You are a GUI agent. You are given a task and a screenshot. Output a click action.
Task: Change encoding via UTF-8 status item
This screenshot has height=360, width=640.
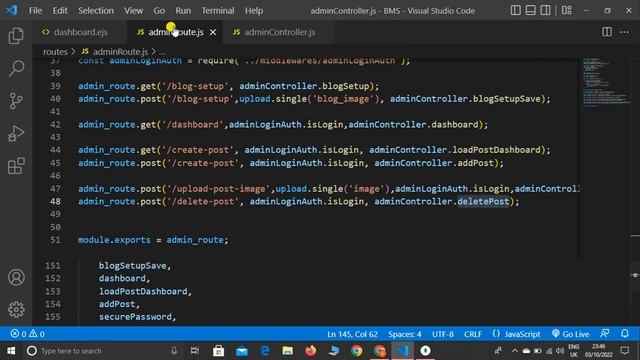(443, 334)
